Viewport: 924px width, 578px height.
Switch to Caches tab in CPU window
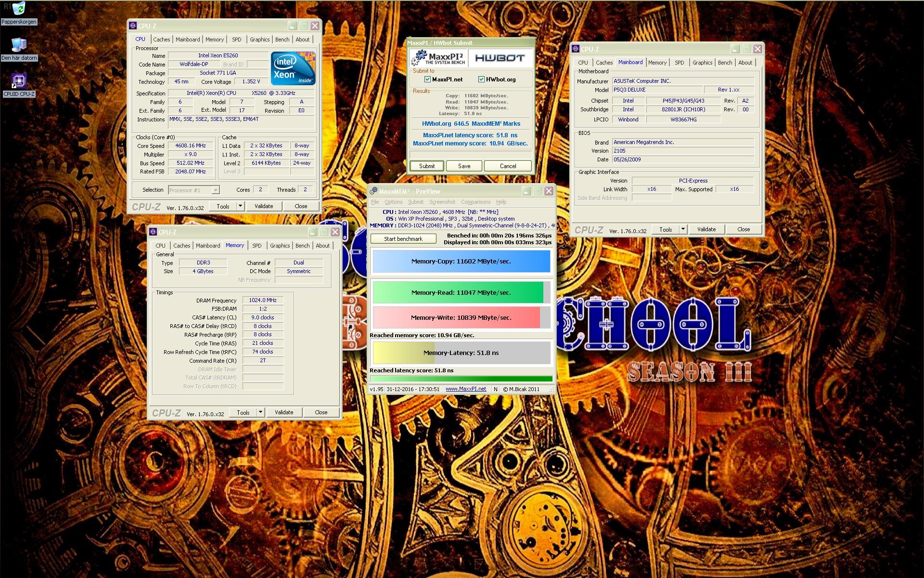tap(162, 39)
